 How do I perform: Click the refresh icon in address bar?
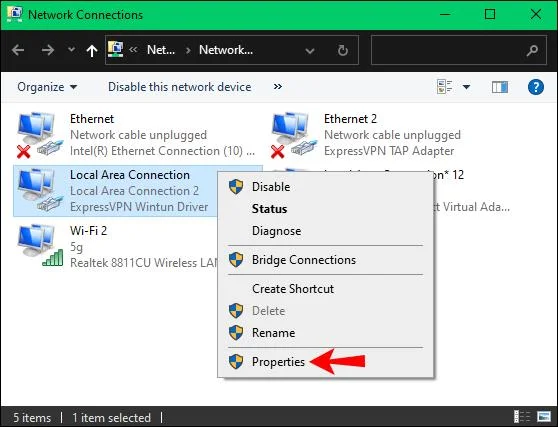343,51
